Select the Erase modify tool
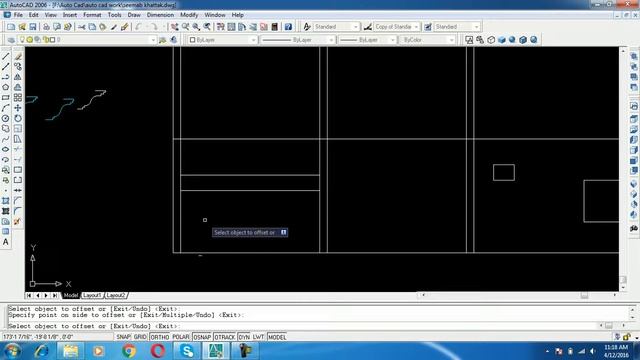The height and width of the screenshot is (360, 640). (18, 56)
